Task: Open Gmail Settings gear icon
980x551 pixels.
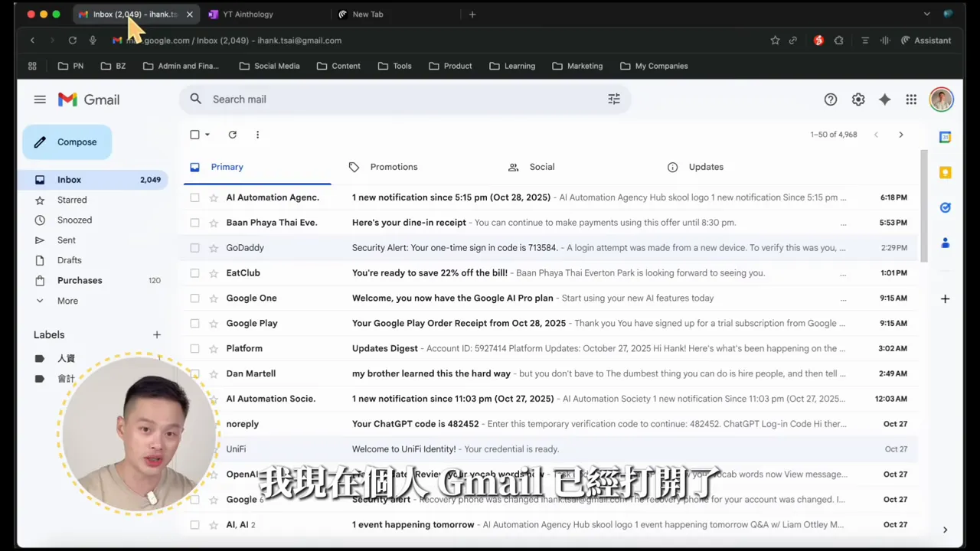Action: [x=858, y=99]
